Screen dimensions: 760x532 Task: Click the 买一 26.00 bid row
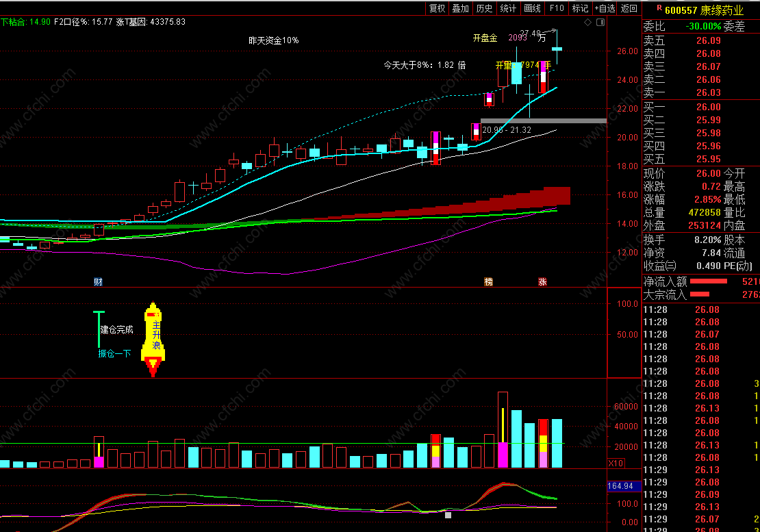pyautogui.click(x=682, y=107)
